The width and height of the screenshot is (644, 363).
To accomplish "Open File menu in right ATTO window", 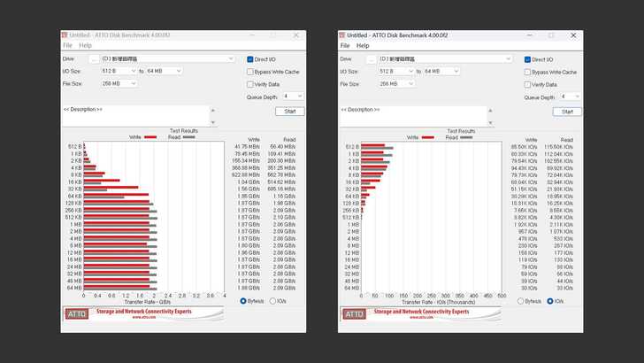I will pos(345,46).
